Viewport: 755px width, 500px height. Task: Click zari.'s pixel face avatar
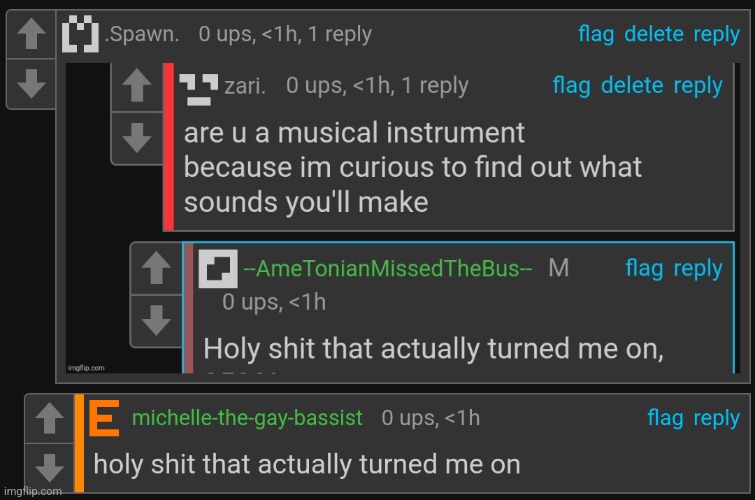coord(198,87)
